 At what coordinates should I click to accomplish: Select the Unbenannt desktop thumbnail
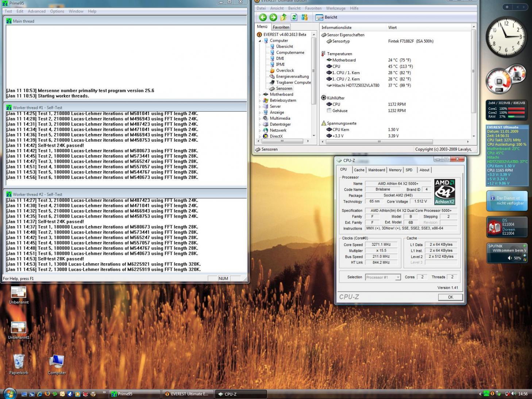pos(19,292)
